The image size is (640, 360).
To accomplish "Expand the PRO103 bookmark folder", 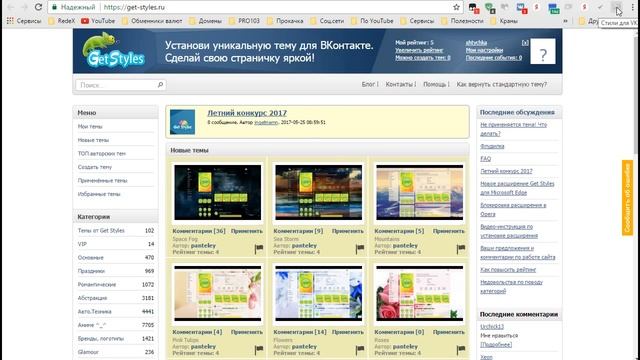I will [x=244, y=20].
